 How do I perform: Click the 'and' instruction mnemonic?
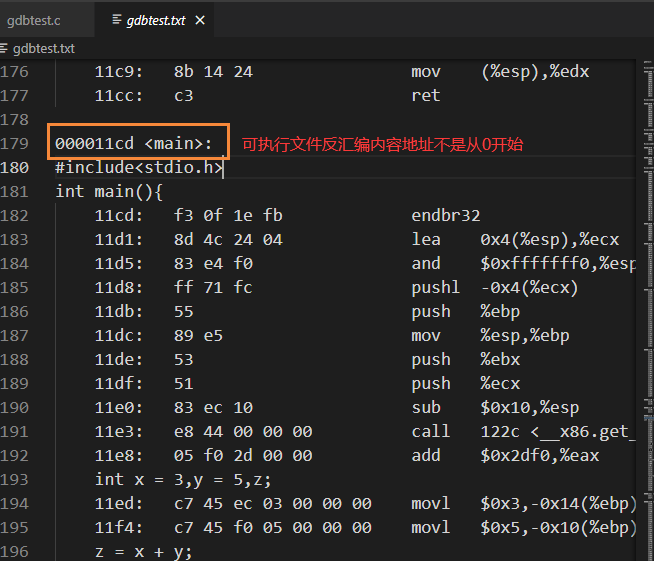(426, 264)
